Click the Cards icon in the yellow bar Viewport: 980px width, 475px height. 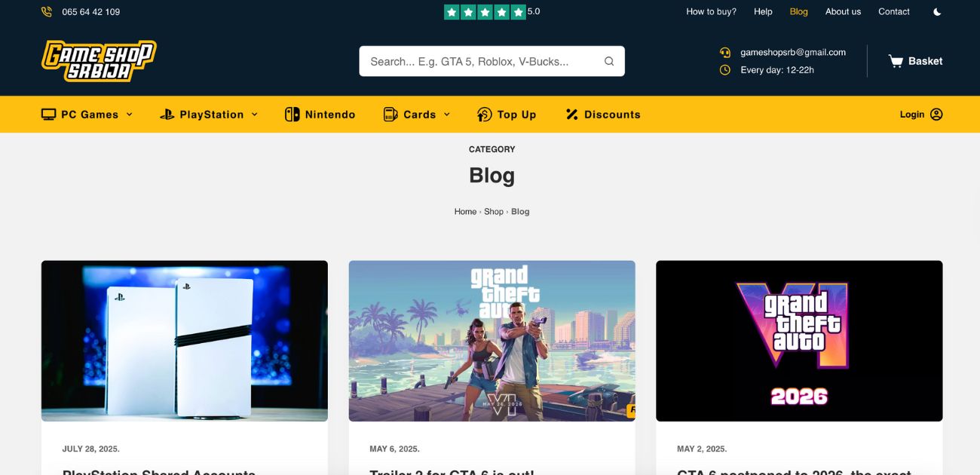pyautogui.click(x=390, y=115)
